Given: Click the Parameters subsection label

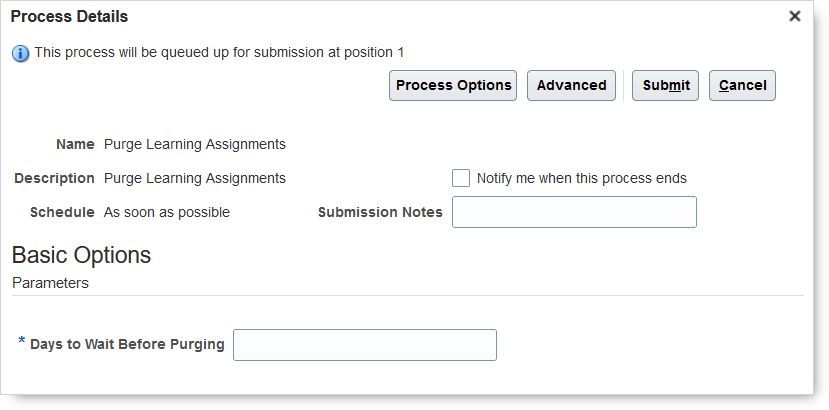Looking at the screenshot, I should [50, 283].
